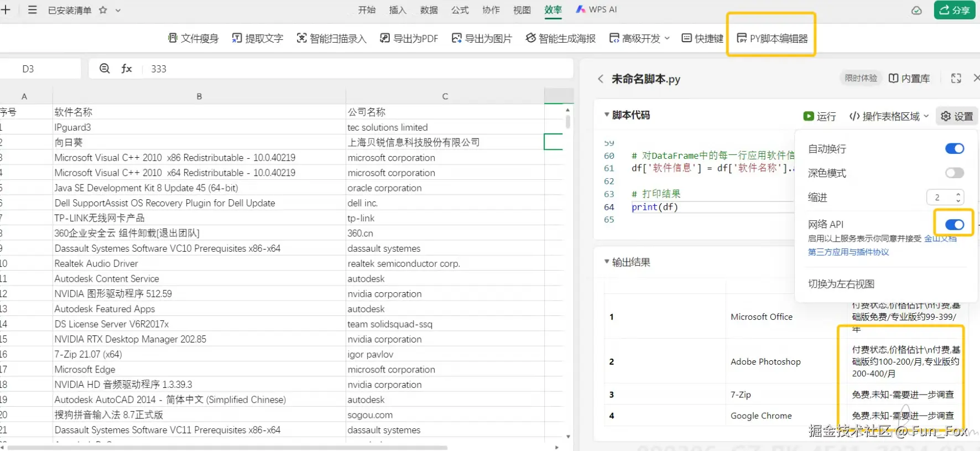Click the horizontal scrollbar of spreadsheet
Image resolution: width=980 pixels, height=451 pixels.
click(x=228, y=447)
